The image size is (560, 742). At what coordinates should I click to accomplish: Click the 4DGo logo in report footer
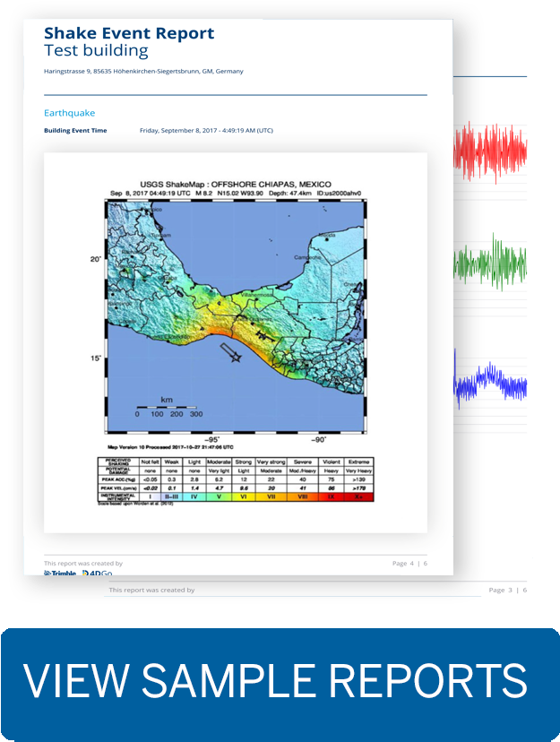tap(96, 574)
